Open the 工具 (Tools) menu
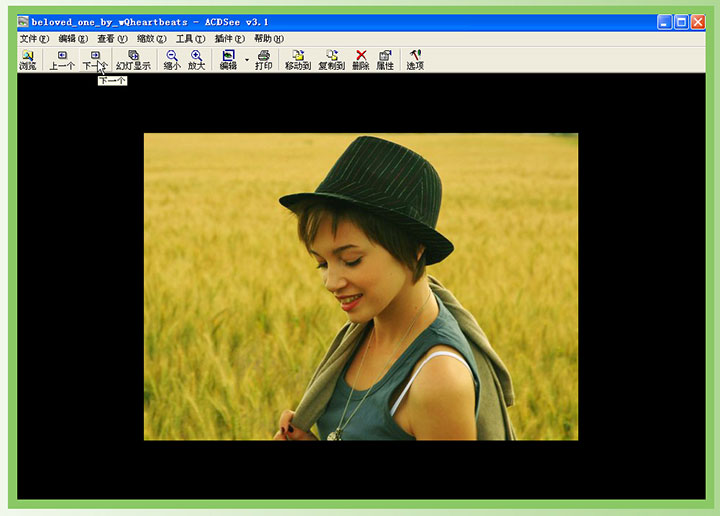Image resolution: width=720 pixels, height=516 pixels. pyautogui.click(x=190, y=39)
